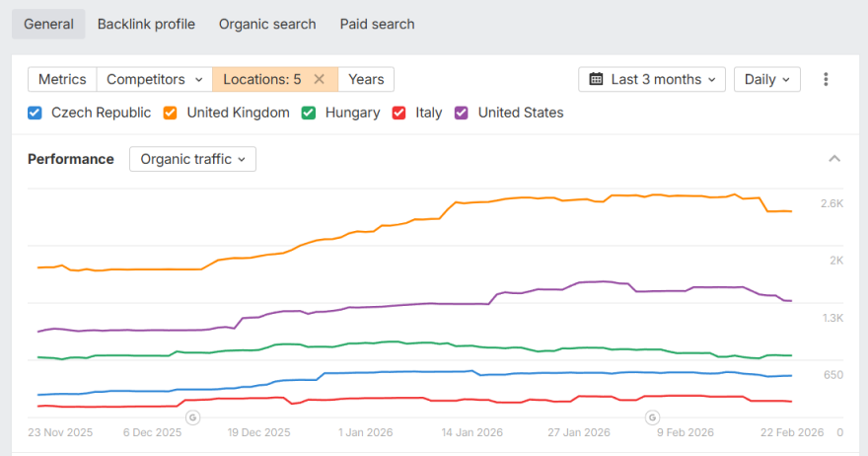Open the Organic search tab

(x=267, y=24)
